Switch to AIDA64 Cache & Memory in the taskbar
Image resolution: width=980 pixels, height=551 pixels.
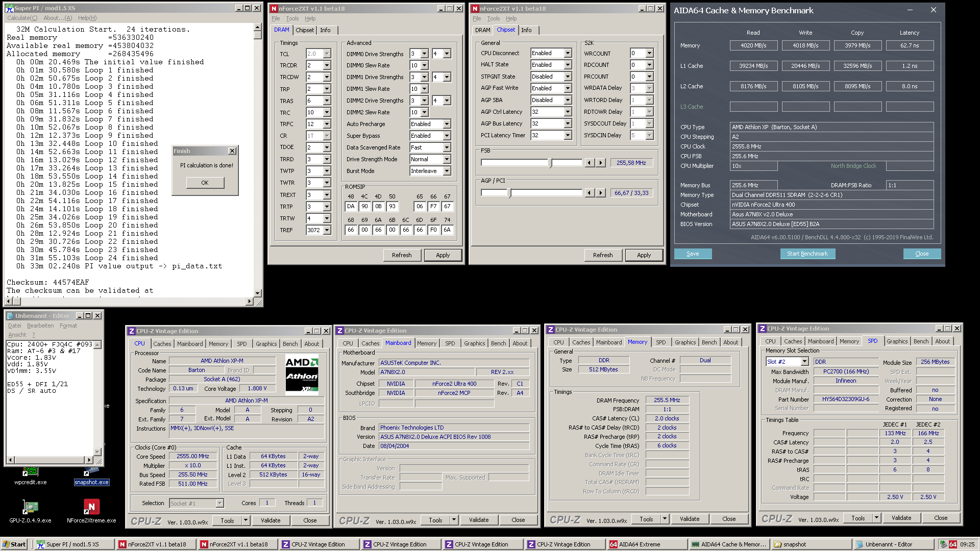pos(728,544)
